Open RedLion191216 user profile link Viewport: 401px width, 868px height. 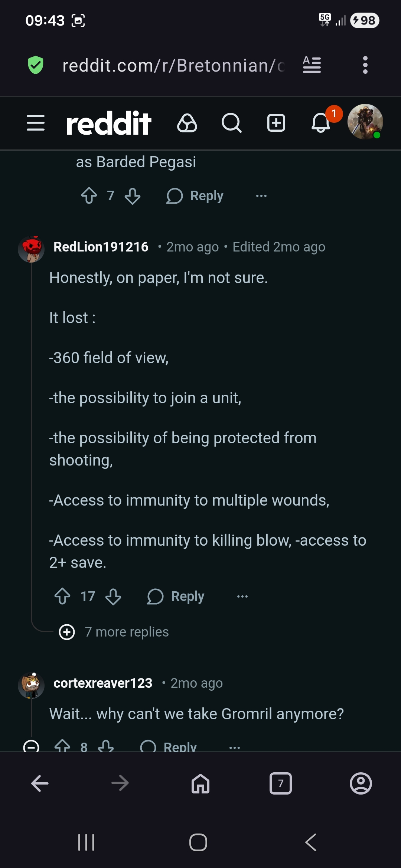click(101, 247)
